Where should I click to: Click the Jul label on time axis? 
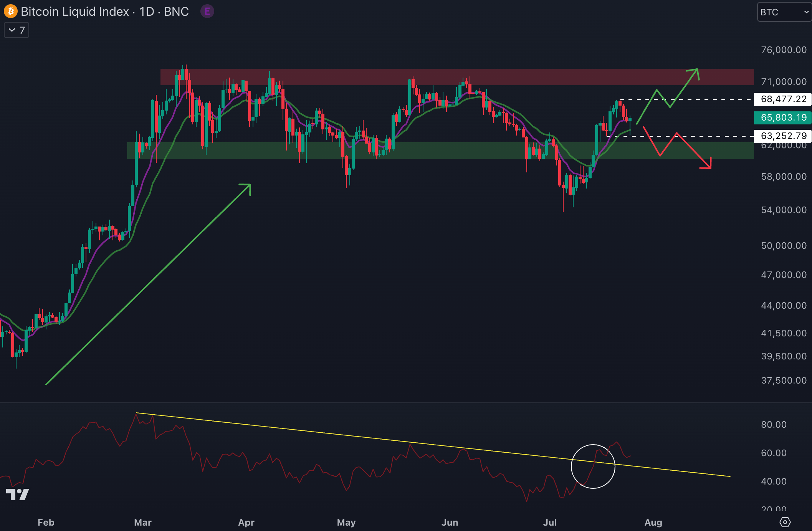point(550,522)
